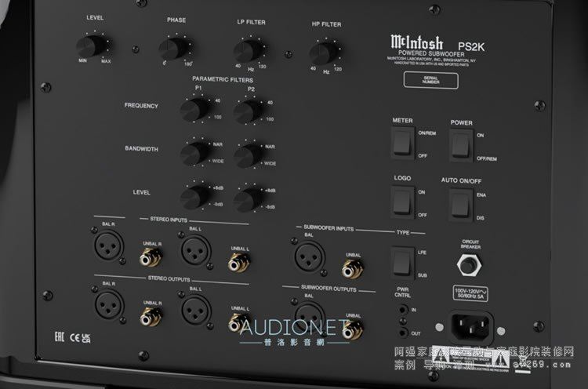588x389 pixels.
Task: Click the Stereo Inputs UNBAL L RCA jack
Action: point(238,263)
